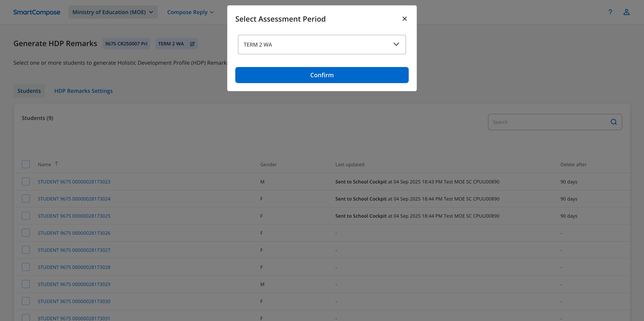Click the Name sort arrow icon
The width and height of the screenshot is (644, 321).
tap(57, 164)
